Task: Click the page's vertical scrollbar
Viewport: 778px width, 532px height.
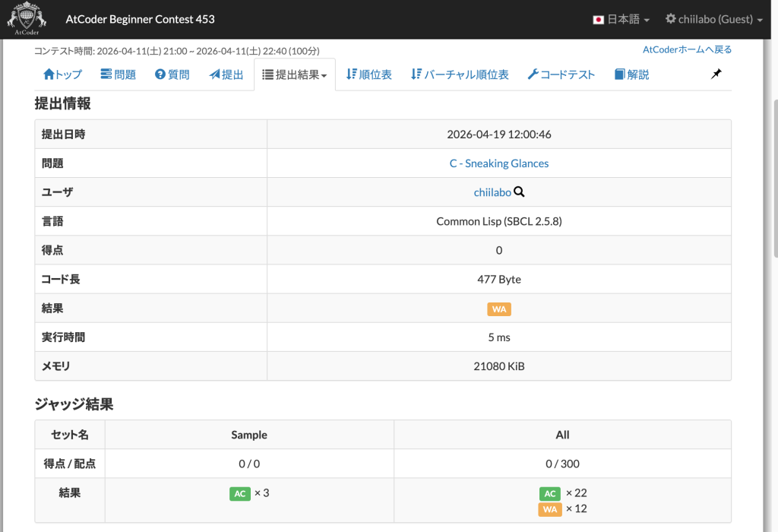Action: (x=773, y=182)
